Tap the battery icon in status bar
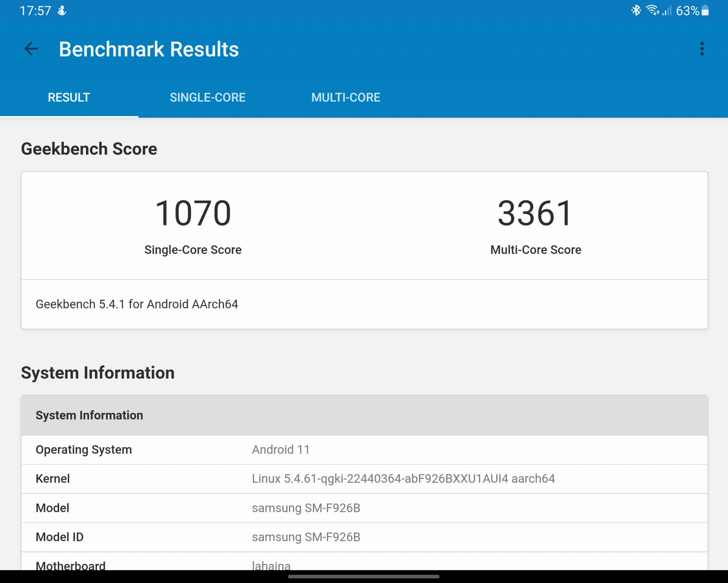Screen dimensions: 728x583 pyautogui.click(x=705, y=11)
